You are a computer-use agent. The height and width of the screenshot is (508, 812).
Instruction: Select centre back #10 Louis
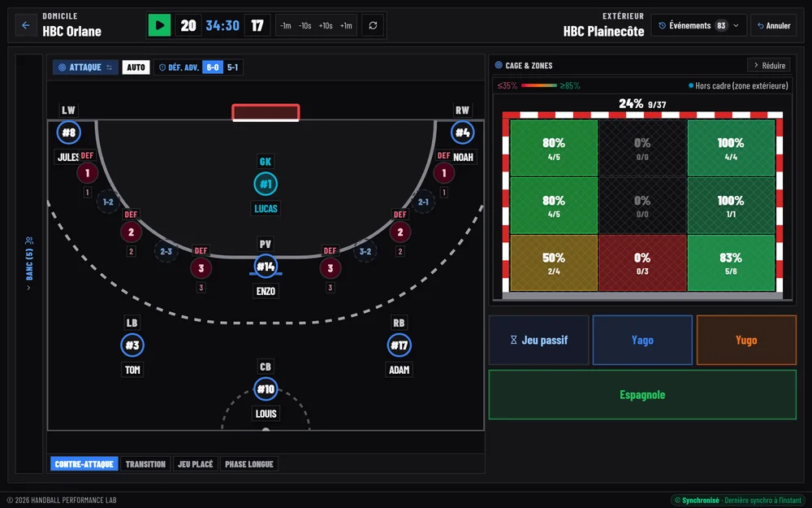point(266,389)
